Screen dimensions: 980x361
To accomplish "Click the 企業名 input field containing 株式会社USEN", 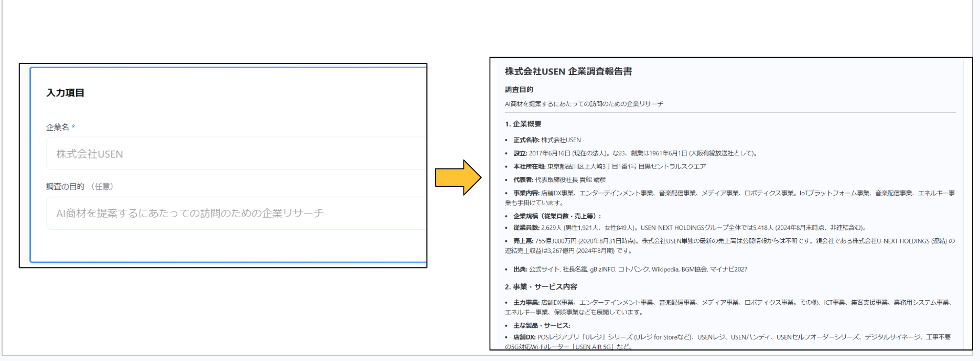I will pos(236,153).
